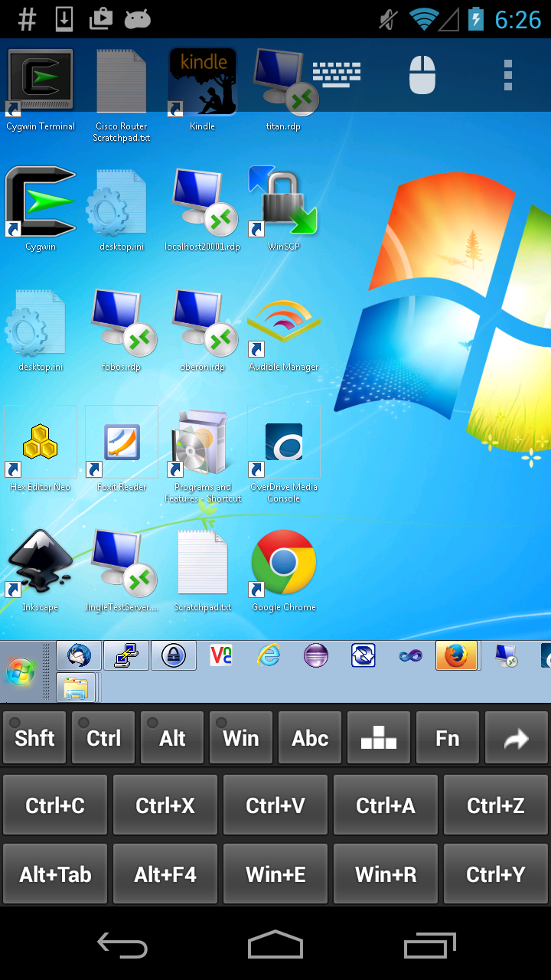
Task: Send the Ctrl+Y shortcut
Action: click(496, 874)
